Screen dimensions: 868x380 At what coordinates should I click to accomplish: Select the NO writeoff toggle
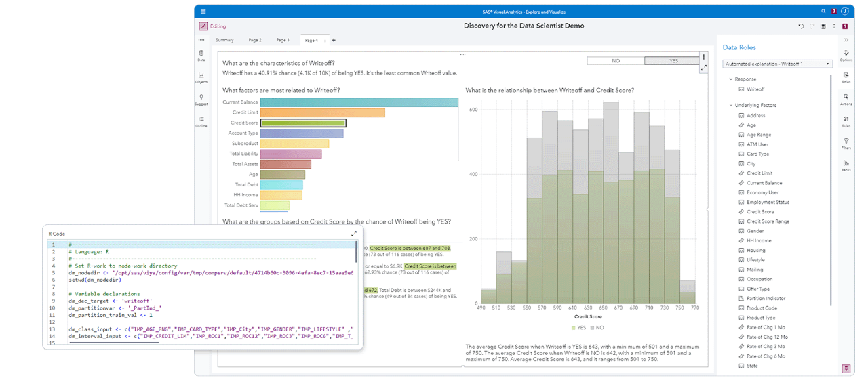(x=616, y=61)
